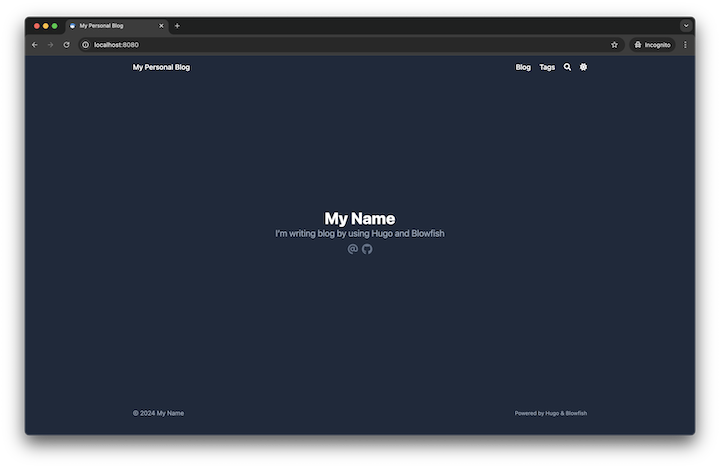The width and height of the screenshot is (720, 468).
Task: Open the Chrome three-dot menu
Action: [685, 45]
